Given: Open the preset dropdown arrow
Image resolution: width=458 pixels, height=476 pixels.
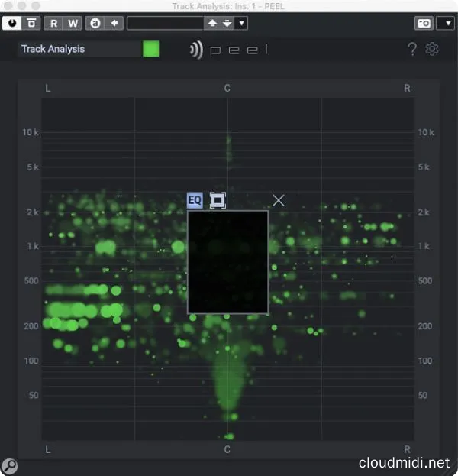Looking at the screenshot, I should (242, 23).
